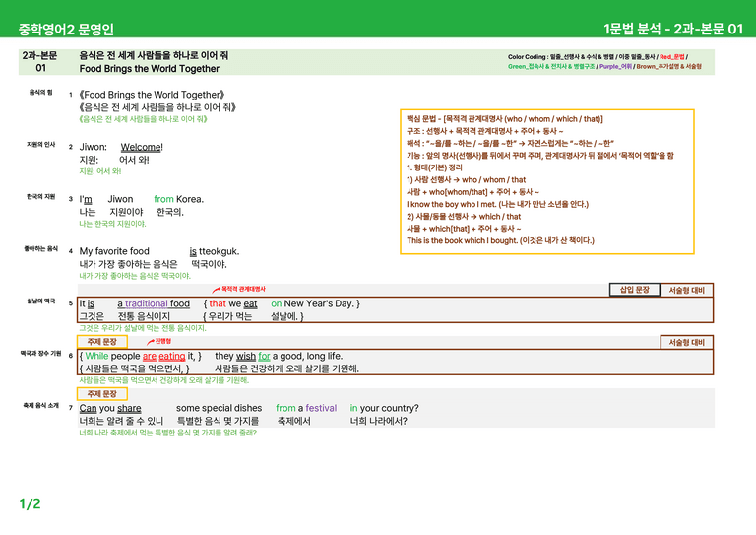Click the 'Color Coding' legend text
756x535 pixels.
tap(604, 61)
